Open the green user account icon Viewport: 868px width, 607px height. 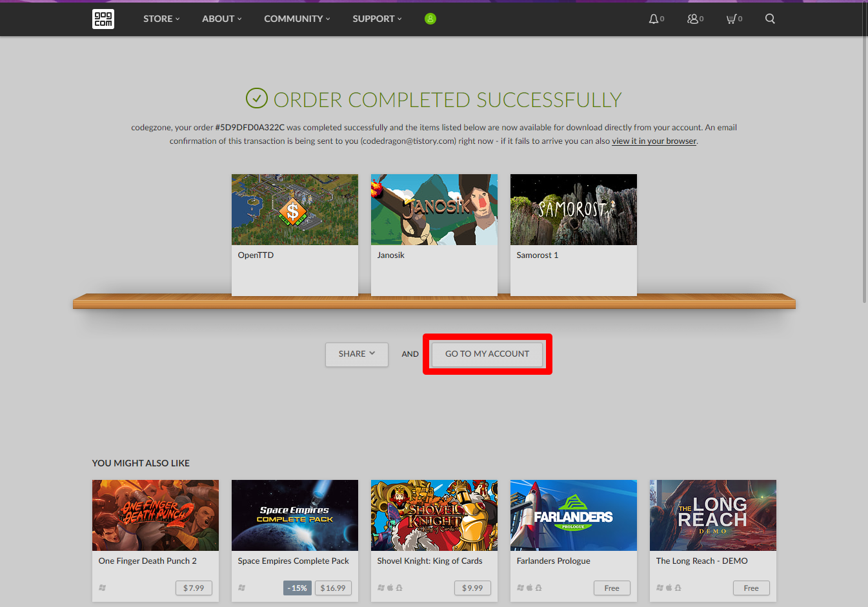[430, 19]
